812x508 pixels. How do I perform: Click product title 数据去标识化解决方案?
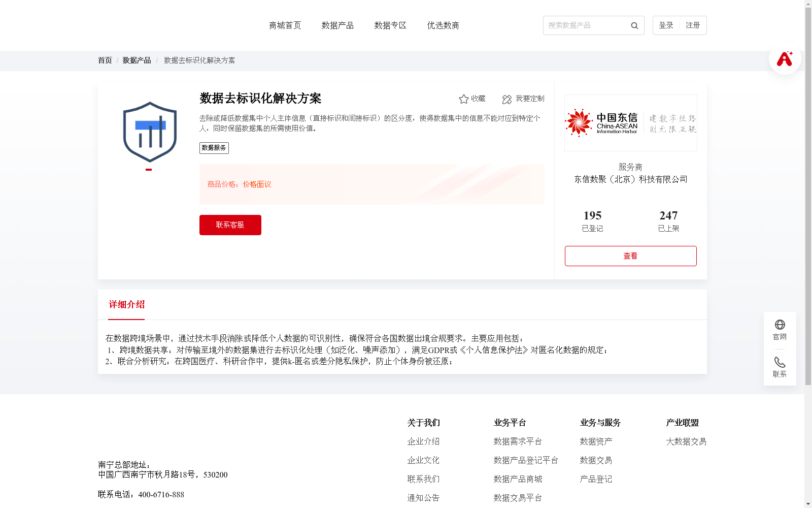[x=260, y=98]
